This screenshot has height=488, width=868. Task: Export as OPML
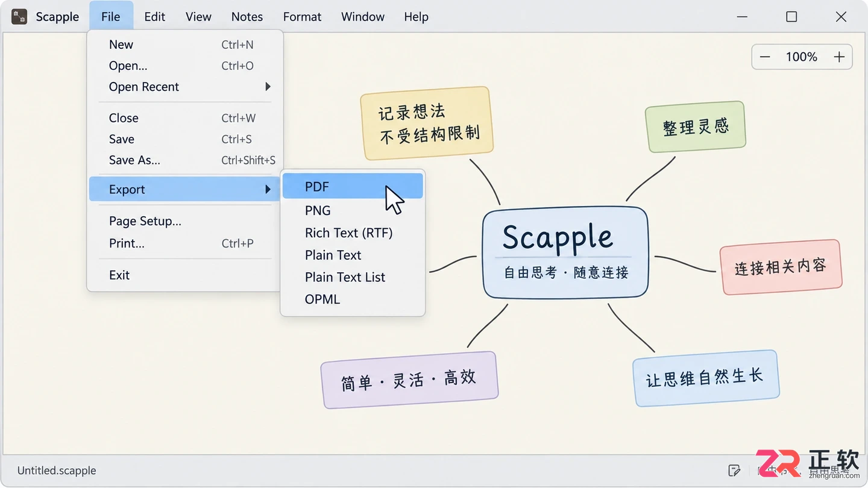[x=353, y=299]
